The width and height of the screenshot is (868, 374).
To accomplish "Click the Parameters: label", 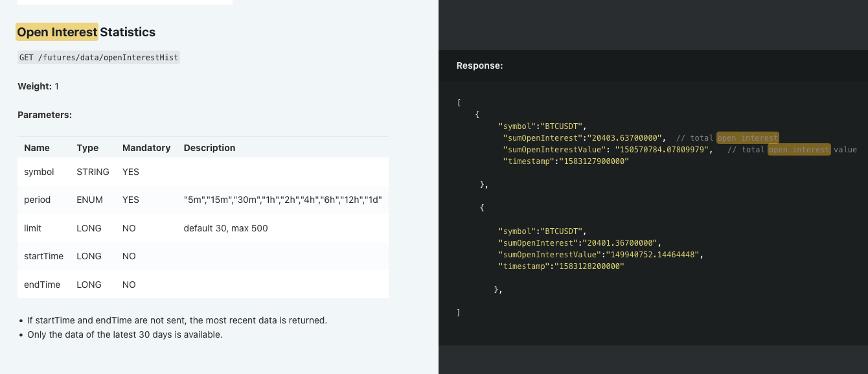I will tap(45, 115).
